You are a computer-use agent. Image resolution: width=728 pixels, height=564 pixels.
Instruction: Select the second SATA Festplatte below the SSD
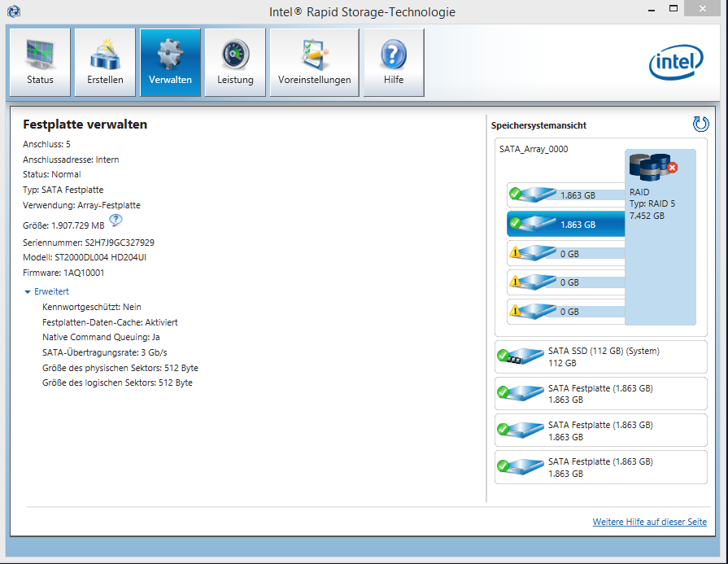[601, 431]
